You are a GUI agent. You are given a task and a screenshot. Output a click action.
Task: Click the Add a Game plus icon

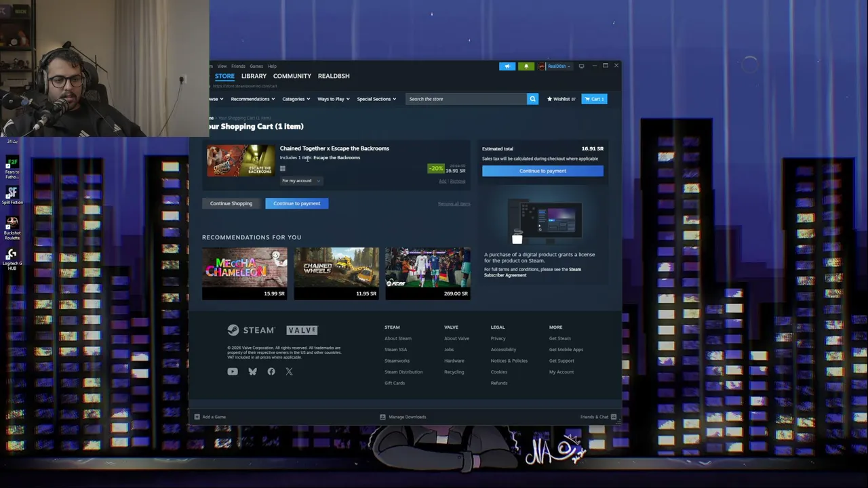click(x=197, y=417)
